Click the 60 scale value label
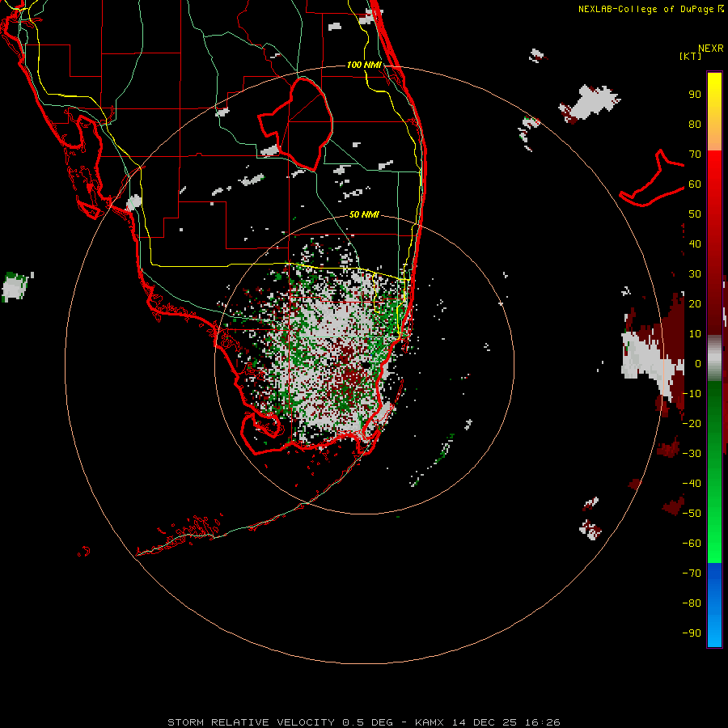Screen dimensions: 728x728 click(x=695, y=184)
